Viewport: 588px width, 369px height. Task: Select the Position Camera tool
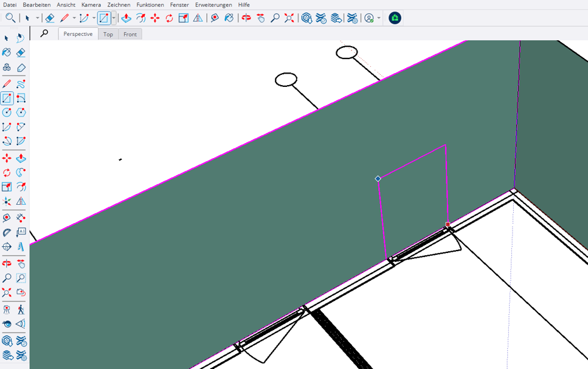coord(7,309)
